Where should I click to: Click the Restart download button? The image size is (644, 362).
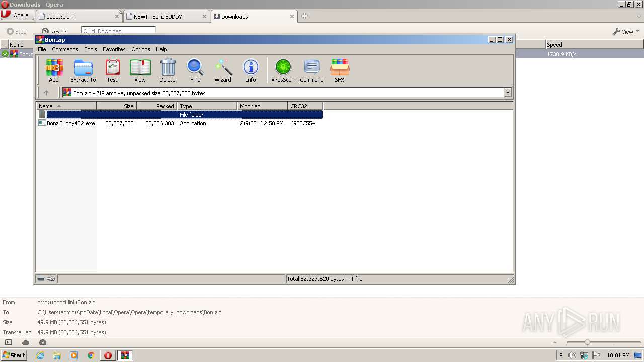tap(55, 31)
